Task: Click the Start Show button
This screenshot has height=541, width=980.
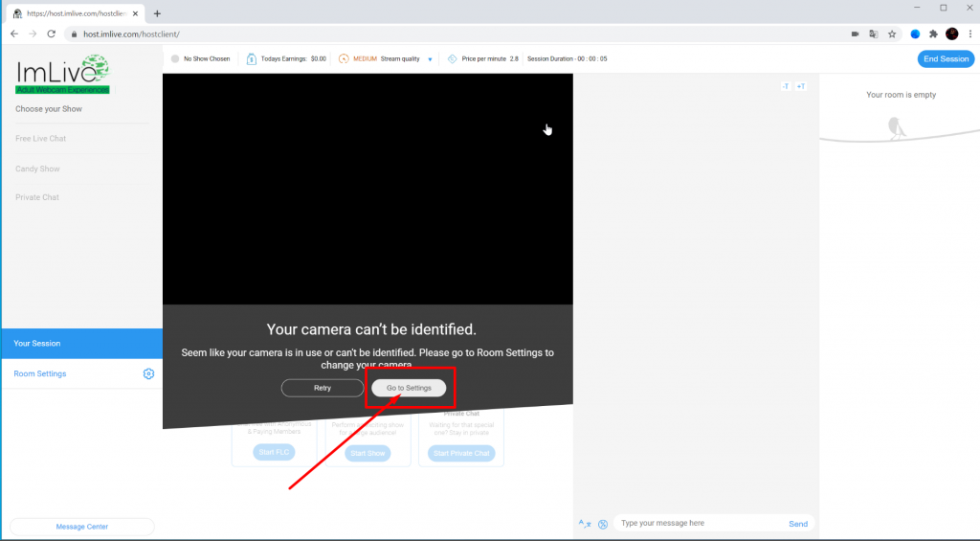Action: click(x=367, y=454)
